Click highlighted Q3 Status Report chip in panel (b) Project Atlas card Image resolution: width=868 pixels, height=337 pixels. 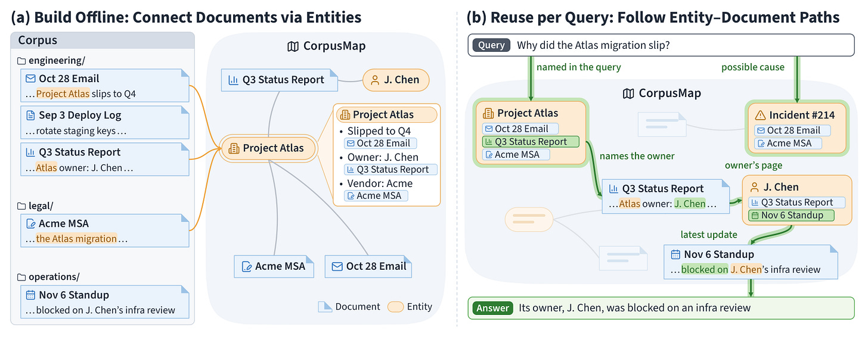[531, 142]
